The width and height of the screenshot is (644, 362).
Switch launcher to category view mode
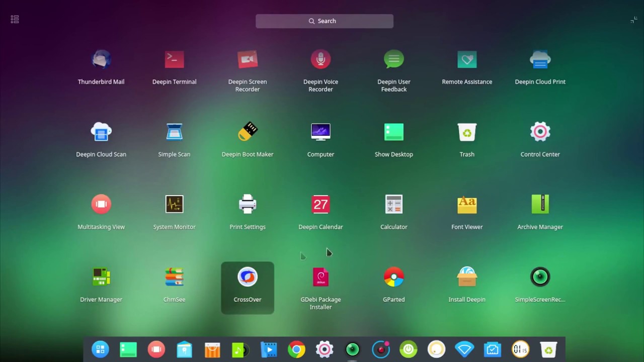coord(15,19)
